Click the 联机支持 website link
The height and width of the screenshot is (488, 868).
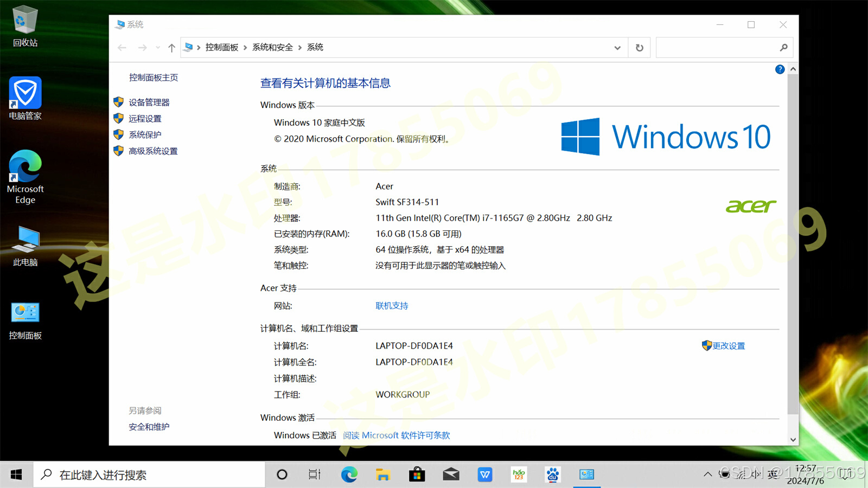click(x=392, y=306)
